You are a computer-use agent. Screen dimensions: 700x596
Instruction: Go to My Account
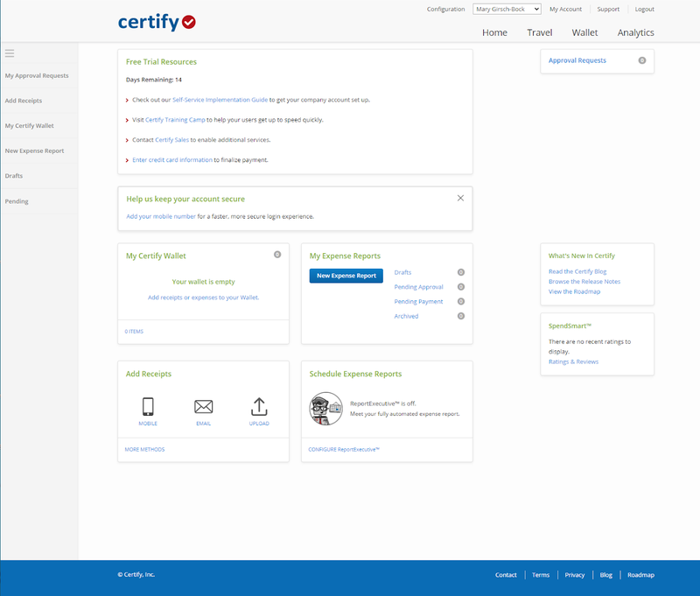pos(565,9)
